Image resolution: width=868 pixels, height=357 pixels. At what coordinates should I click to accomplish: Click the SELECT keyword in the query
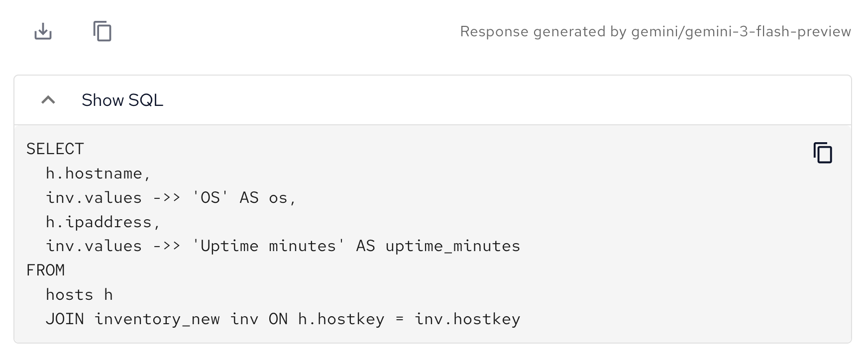pyautogui.click(x=55, y=149)
